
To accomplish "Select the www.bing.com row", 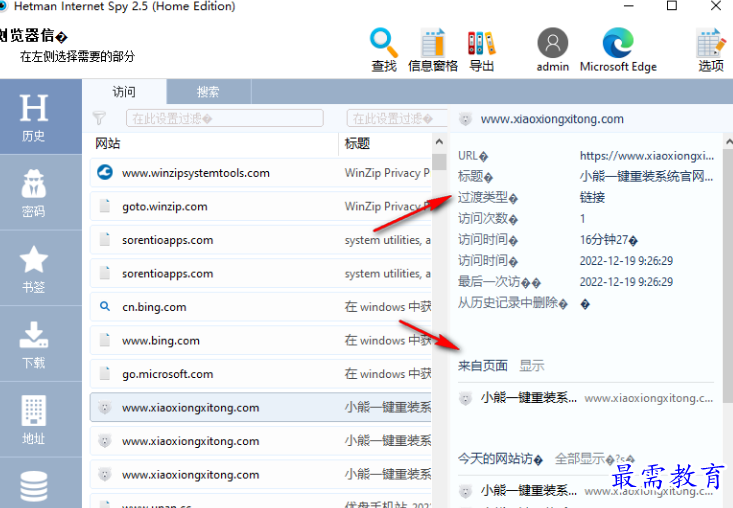I will pos(261,341).
